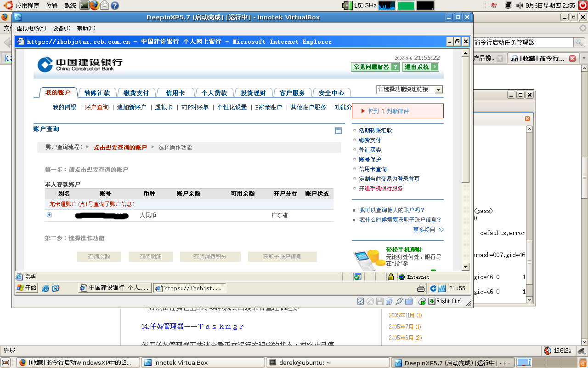
Task: Open the 位置 menu
Action: coord(52,6)
